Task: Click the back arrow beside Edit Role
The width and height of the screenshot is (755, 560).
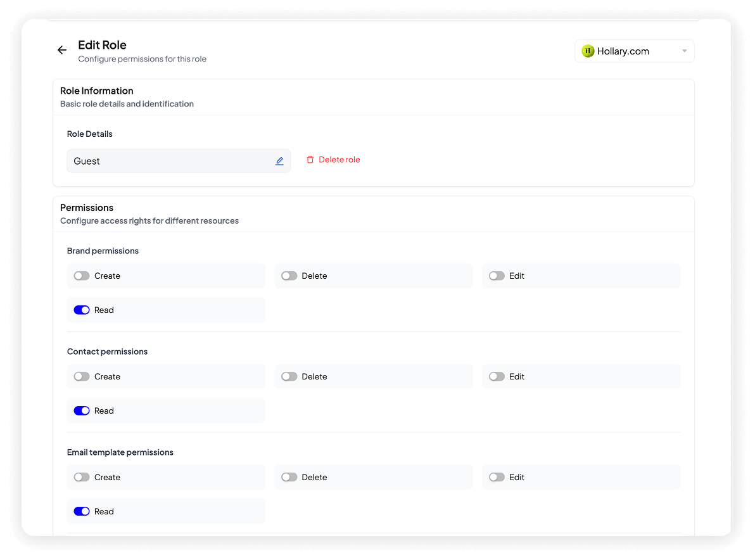Action: [62, 51]
